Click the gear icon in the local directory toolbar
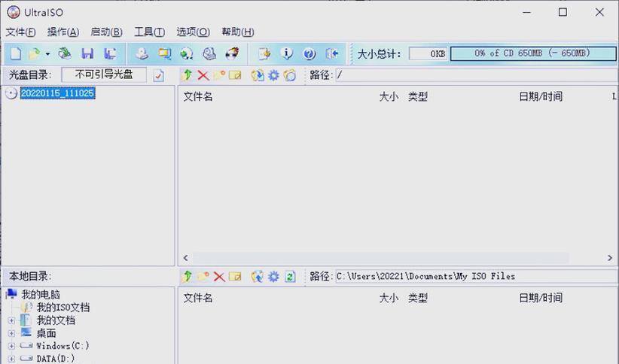 273,277
